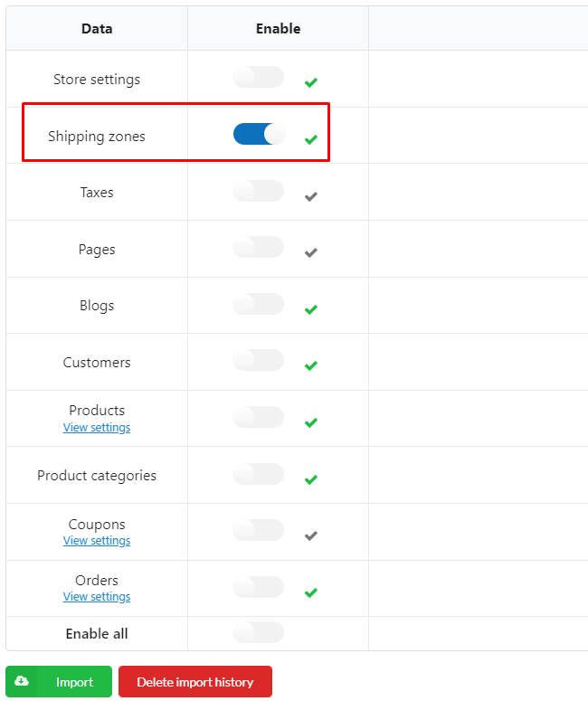Click the green checkmark beside Blogs

311,309
